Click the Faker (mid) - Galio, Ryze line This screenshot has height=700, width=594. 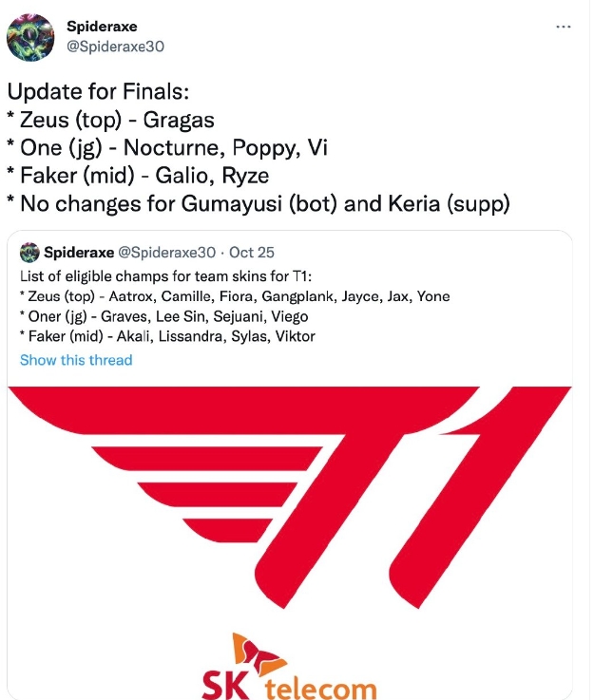point(138,176)
